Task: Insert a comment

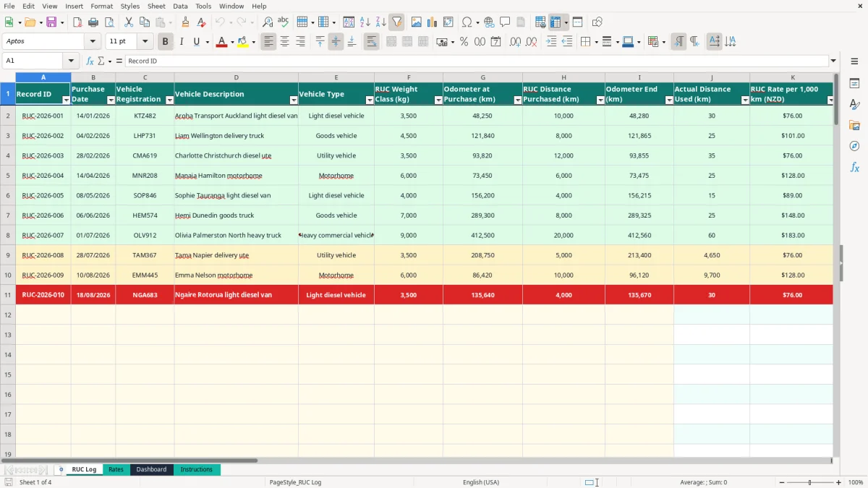Action: (505, 22)
